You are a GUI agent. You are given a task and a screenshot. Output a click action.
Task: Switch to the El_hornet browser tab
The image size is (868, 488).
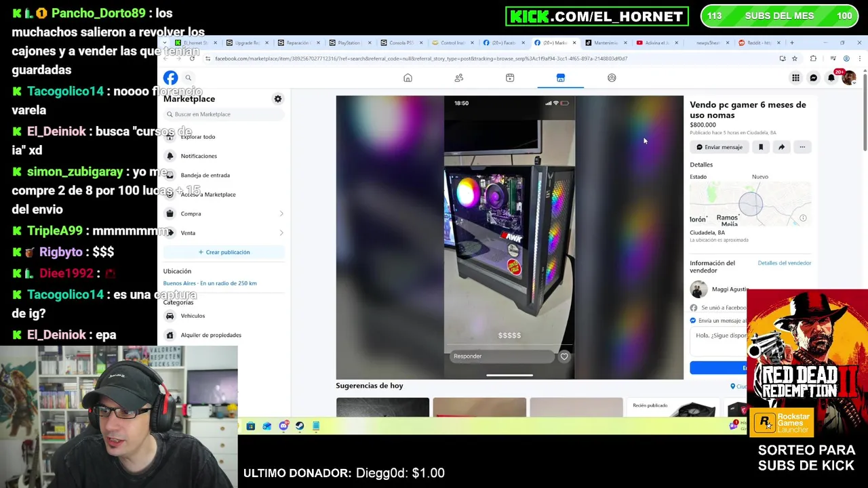pos(194,43)
